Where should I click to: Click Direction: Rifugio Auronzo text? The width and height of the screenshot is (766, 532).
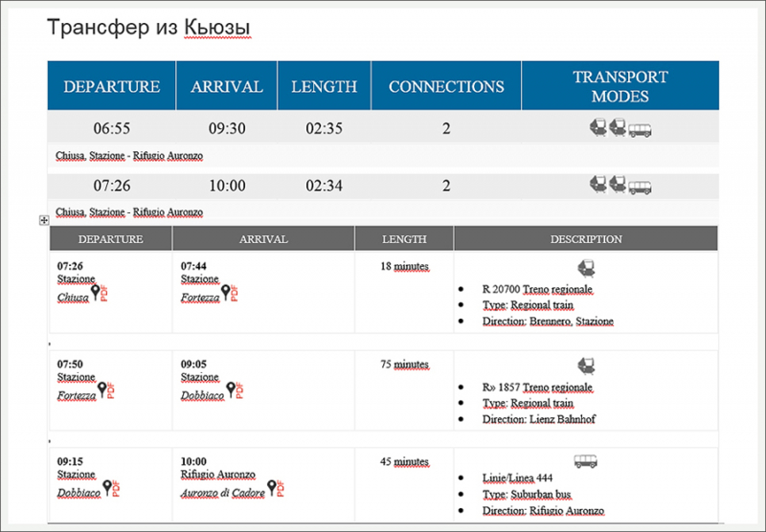(543, 511)
